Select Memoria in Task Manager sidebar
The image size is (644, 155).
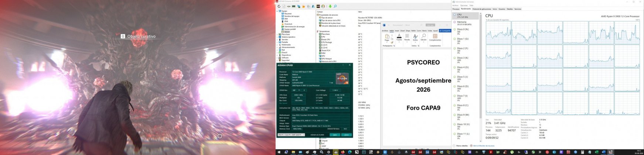coord(466,23)
